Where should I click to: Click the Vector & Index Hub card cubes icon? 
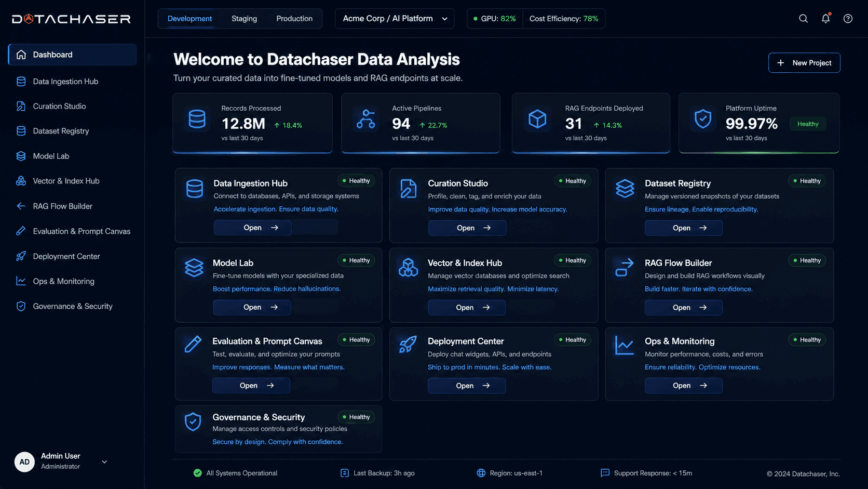pos(408,268)
